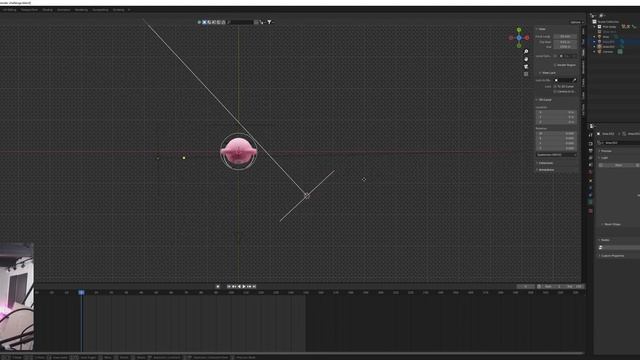Select the pink sphere object in viewport
This screenshot has height=360, width=640.
tap(238, 151)
